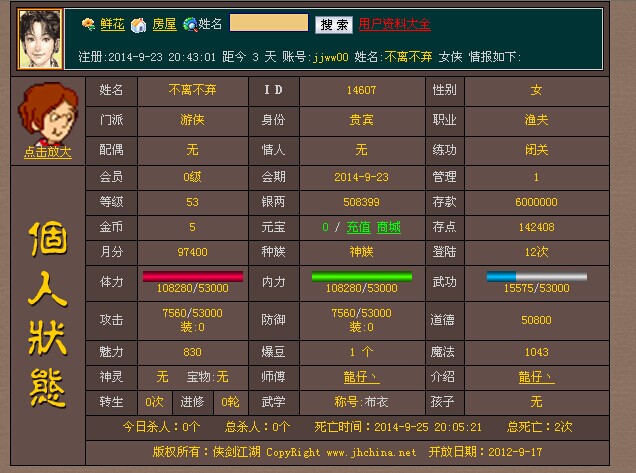Click the 门派 value 游侠
The width and height of the screenshot is (636, 473).
192,120
